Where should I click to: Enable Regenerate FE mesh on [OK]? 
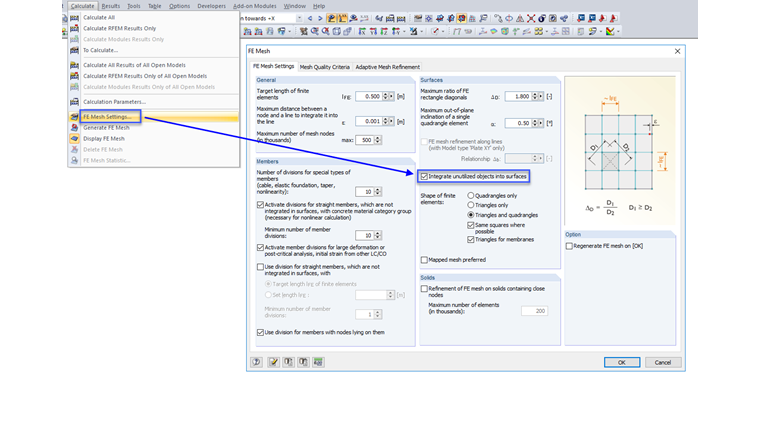570,246
